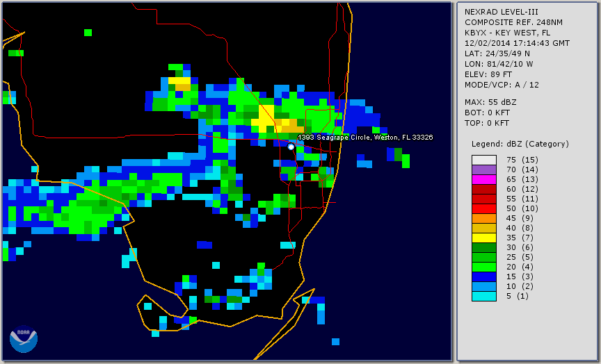Click the legend label '5 (1)'
This screenshot has width=601, height=364.
(x=517, y=296)
